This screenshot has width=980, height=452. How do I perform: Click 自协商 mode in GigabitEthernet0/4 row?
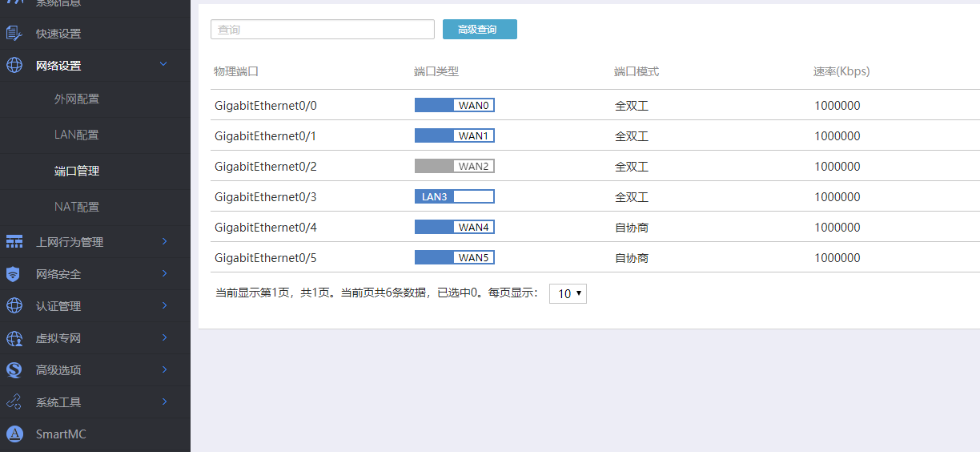click(x=632, y=228)
